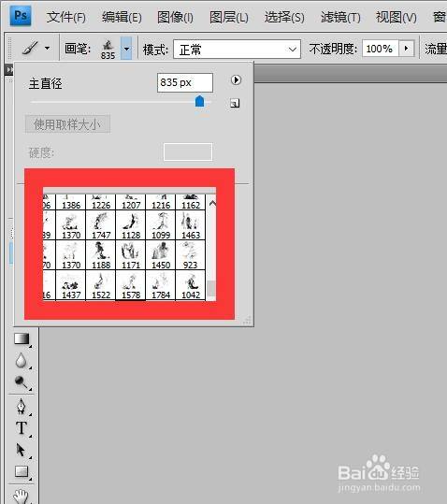The image size is (447, 504).
Task: Select the 1171 brush thumbnail
Action: click(x=131, y=255)
